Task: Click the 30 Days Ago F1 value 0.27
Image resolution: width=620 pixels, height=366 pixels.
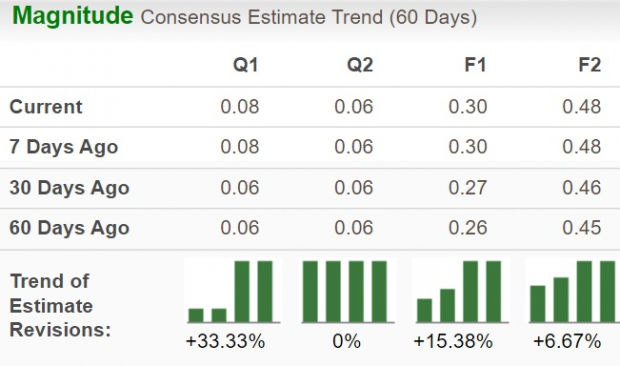Action: point(468,188)
